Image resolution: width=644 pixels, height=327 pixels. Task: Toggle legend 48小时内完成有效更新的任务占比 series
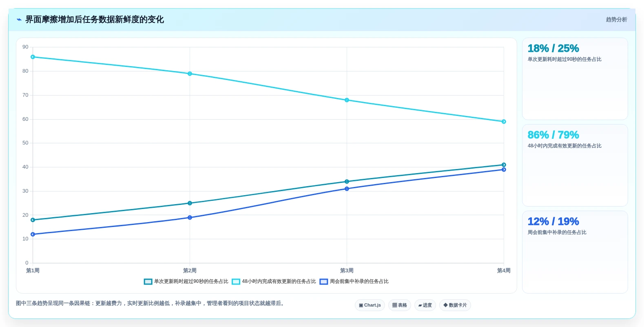pos(274,282)
